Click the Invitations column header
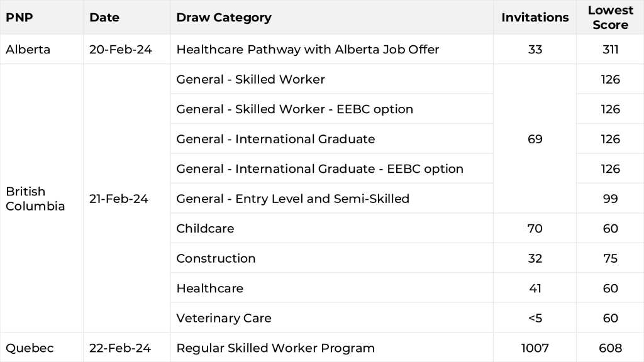Screen dimensions: 644x362 [x=535, y=18]
